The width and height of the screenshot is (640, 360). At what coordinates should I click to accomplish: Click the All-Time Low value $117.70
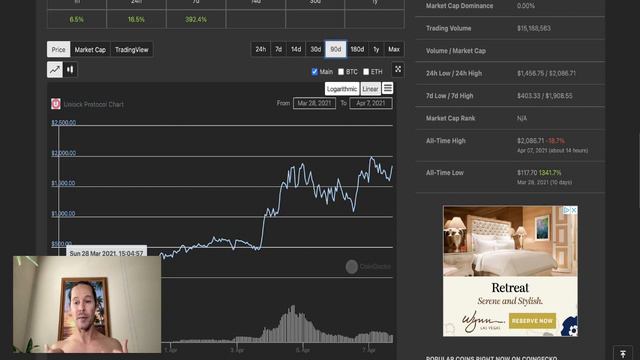(527, 173)
